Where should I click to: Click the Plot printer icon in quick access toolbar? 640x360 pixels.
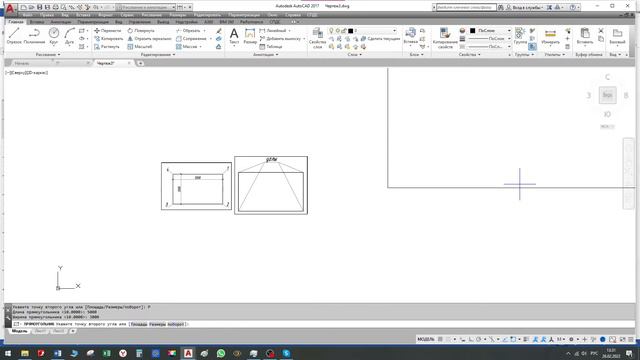(x=56, y=7)
